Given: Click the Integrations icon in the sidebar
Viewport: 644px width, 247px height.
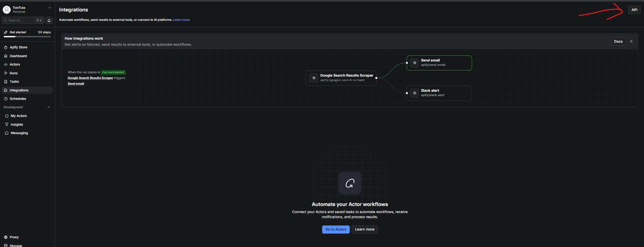Looking at the screenshot, I should click(6, 90).
